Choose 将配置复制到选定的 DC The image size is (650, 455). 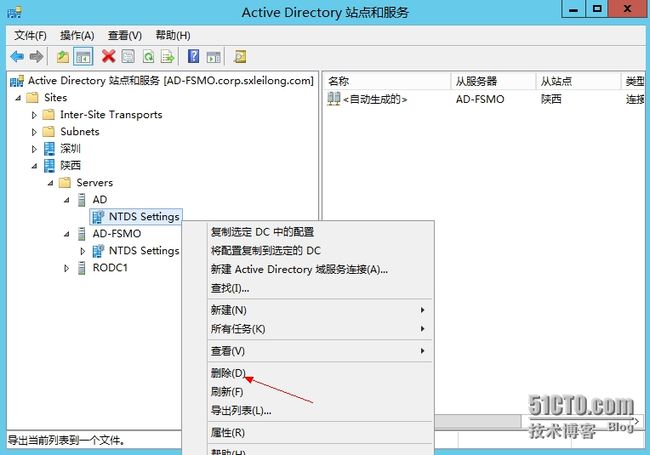tap(320, 250)
